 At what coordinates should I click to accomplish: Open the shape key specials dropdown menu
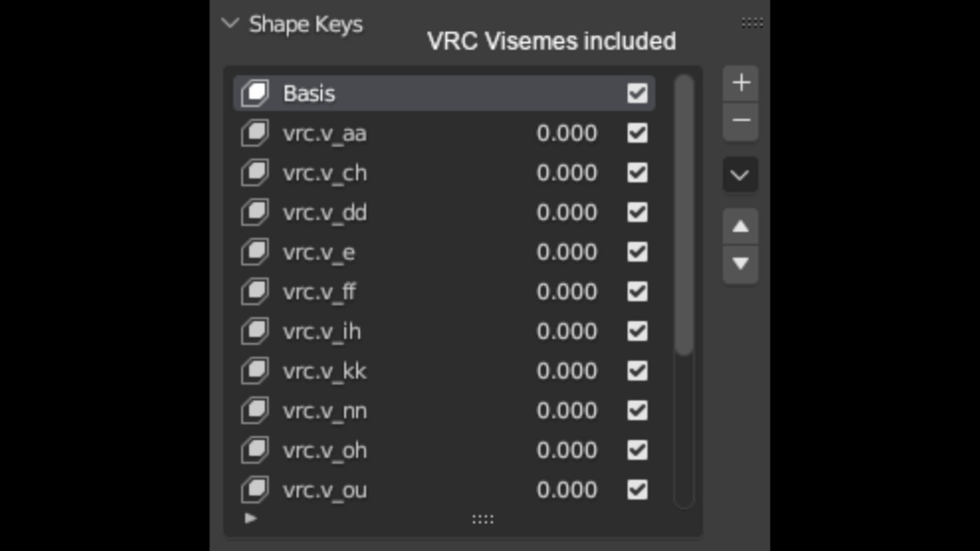[741, 176]
